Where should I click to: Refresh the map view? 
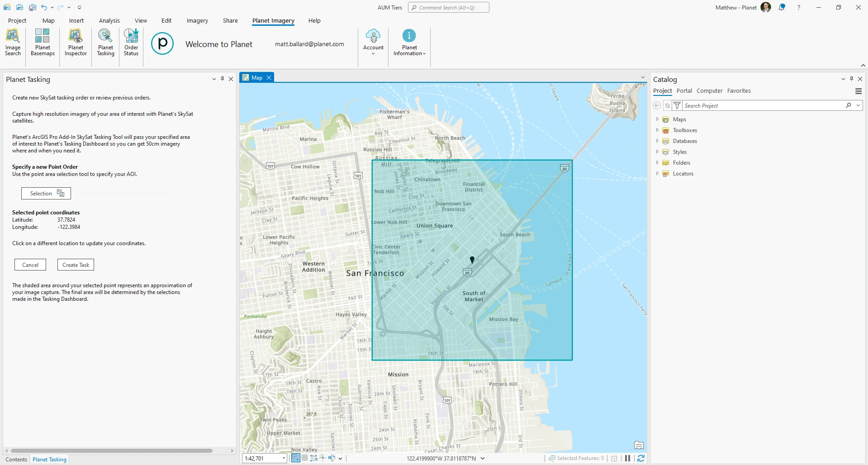click(x=641, y=458)
